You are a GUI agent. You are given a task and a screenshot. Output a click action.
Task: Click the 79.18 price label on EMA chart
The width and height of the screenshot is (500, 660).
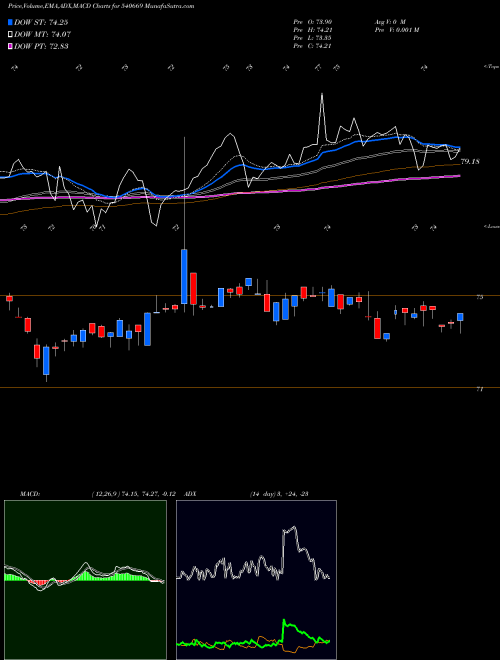pos(470,161)
